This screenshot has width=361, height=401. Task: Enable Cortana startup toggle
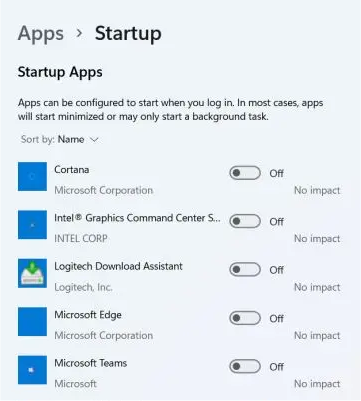(x=245, y=173)
